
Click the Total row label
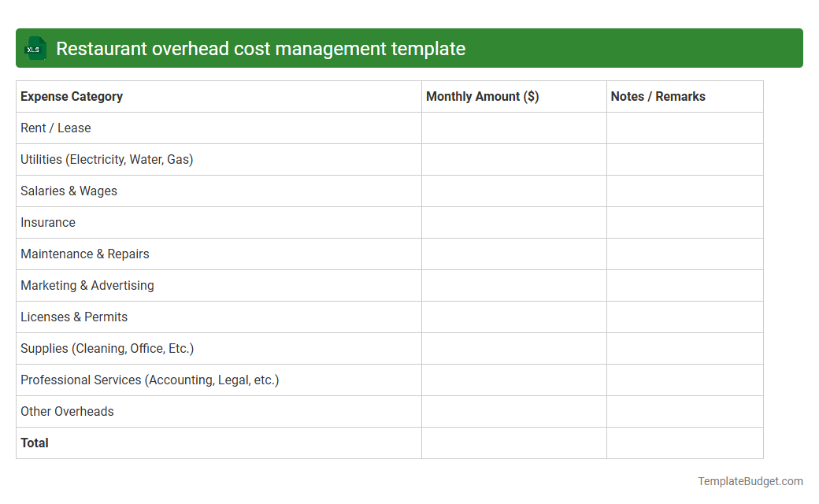coord(35,443)
